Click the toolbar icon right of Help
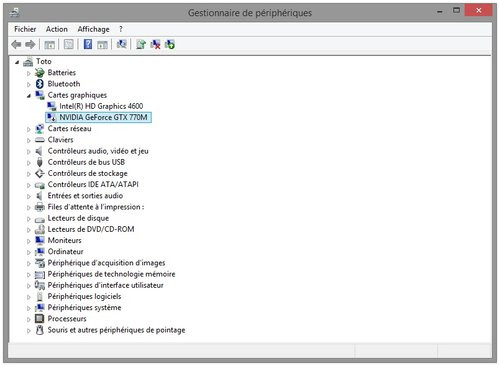Image resolution: width=500 pixels, height=366 pixels. (102, 44)
